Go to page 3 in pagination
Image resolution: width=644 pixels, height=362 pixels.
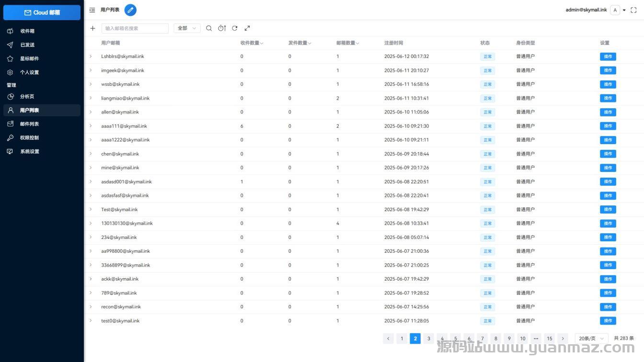tap(429, 339)
